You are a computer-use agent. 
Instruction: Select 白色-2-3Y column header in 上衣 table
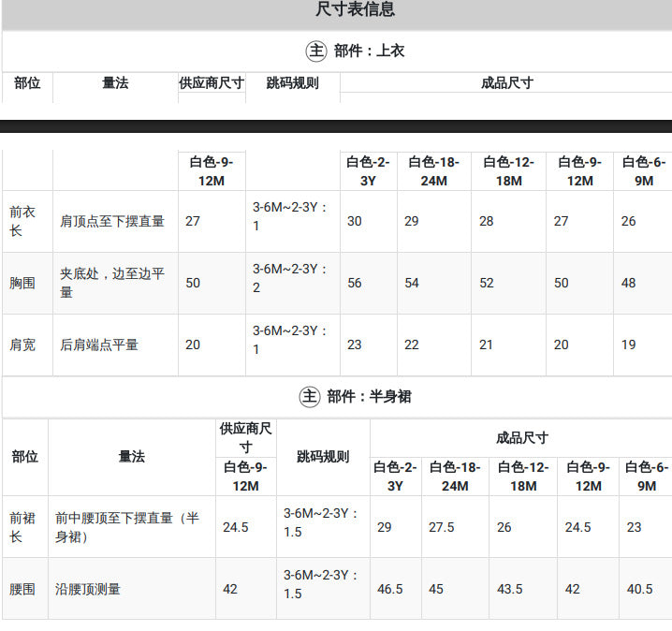(368, 171)
